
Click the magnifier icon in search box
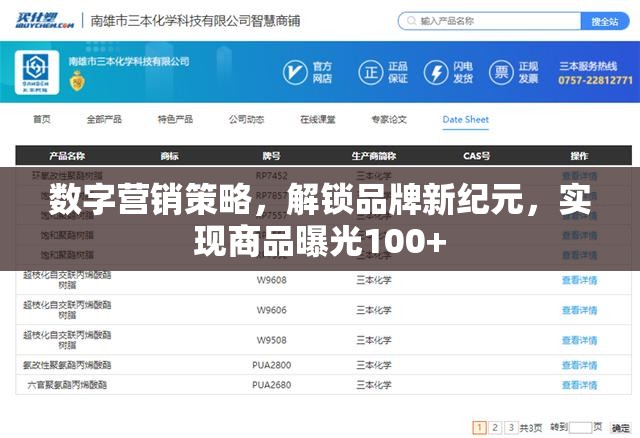coord(411,20)
